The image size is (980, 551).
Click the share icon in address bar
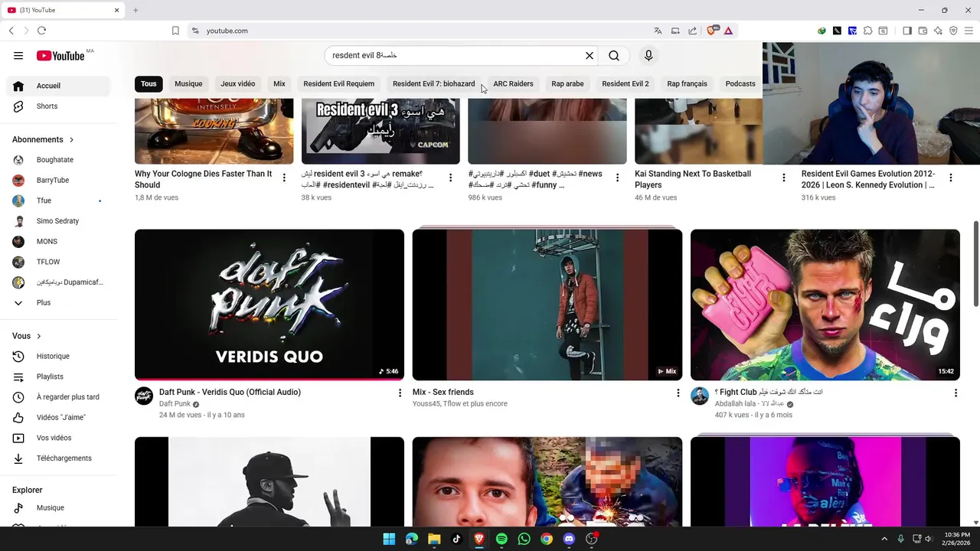tap(693, 31)
